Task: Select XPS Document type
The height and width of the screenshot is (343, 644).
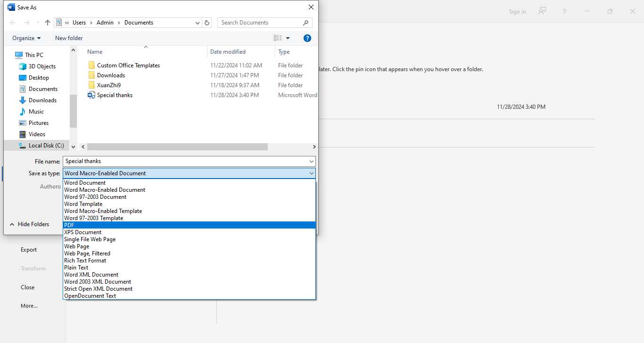Action: click(x=189, y=232)
